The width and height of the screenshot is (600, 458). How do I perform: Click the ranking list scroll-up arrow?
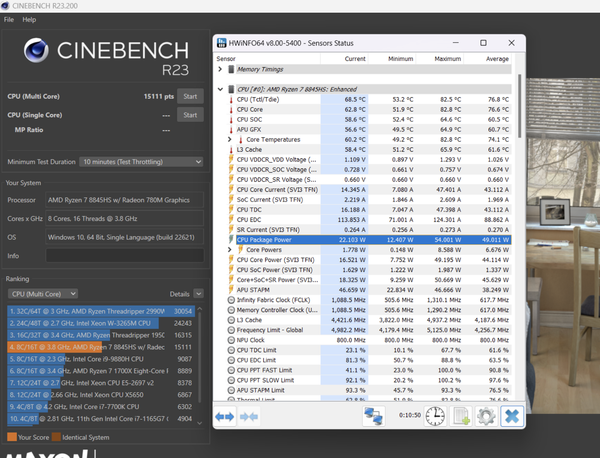(x=199, y=308)
